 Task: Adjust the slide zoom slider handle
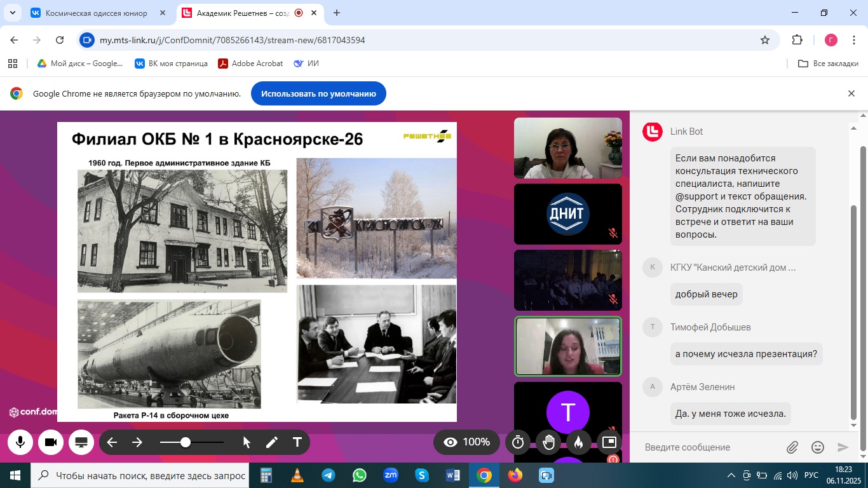pos(186,442)
